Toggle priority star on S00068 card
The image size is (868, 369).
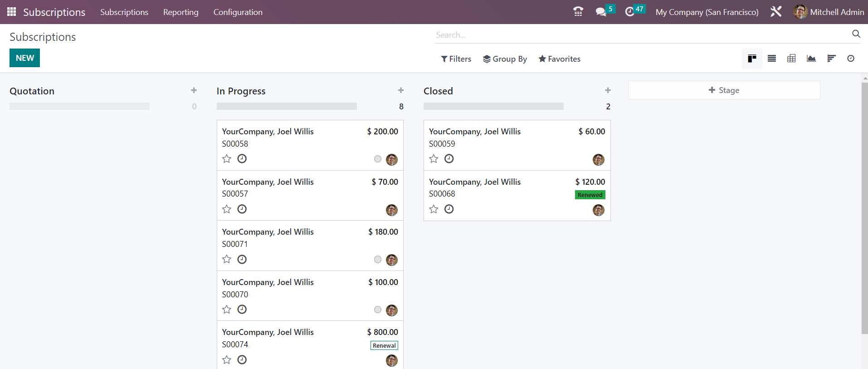(x=434, y=209)
